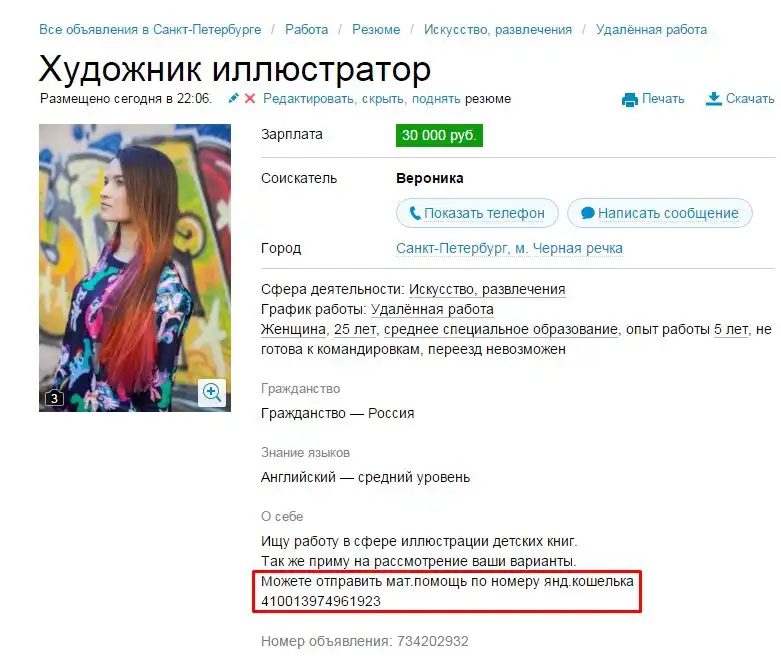Click the Редактировать link

(309, 99)
